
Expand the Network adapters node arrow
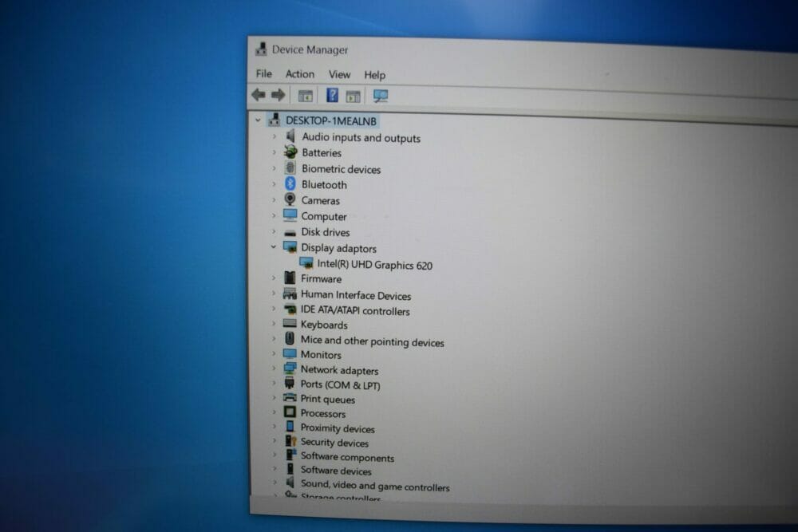pyautogui.click(x=273, y=368)
